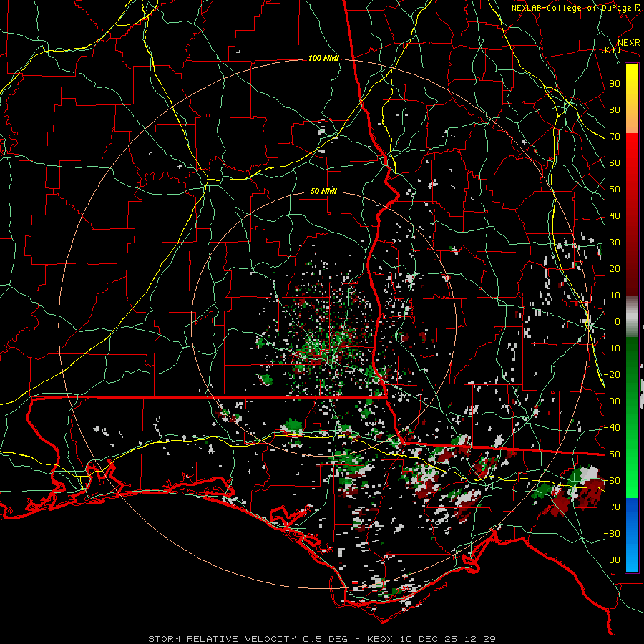Select the 50 value on velocity scale
The width and height of the screenshot is (644, 644).
click(x=615, y=190)
